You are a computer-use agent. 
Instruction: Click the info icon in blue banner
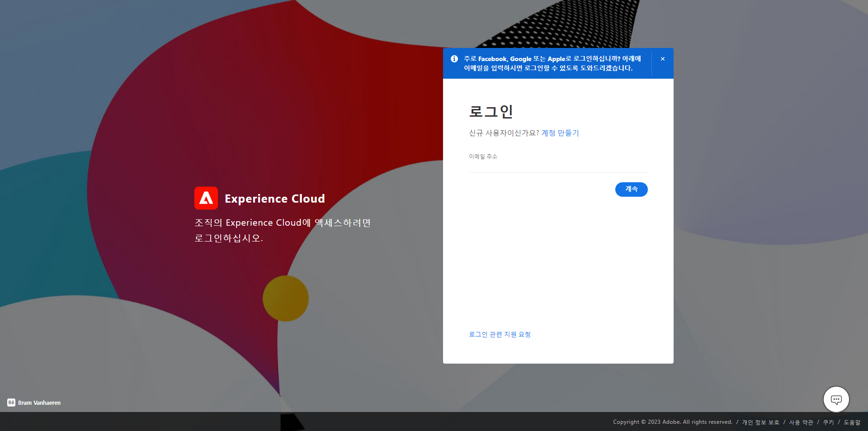click(454, 59)
